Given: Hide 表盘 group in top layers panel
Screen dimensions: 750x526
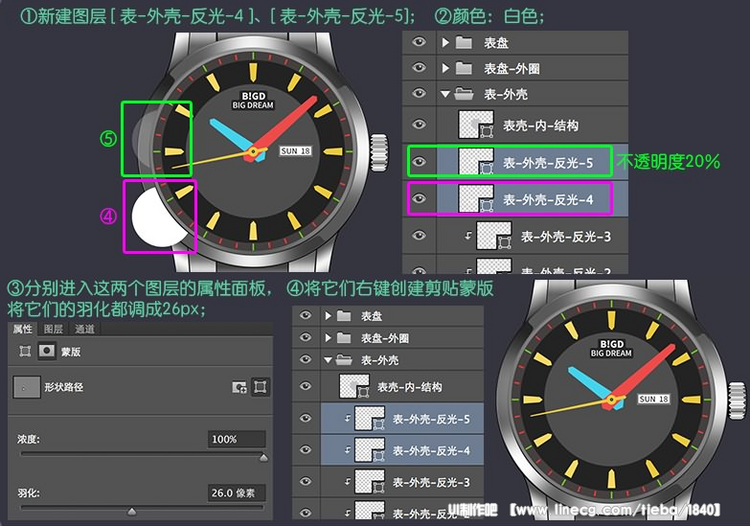Looking at the screenshot, I should 419,42.
